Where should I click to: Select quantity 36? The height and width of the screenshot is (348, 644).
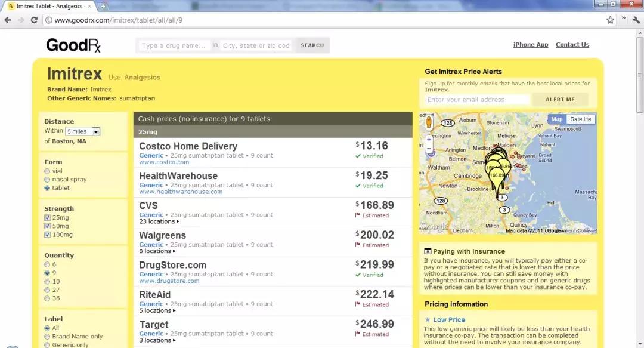point(47,298)
